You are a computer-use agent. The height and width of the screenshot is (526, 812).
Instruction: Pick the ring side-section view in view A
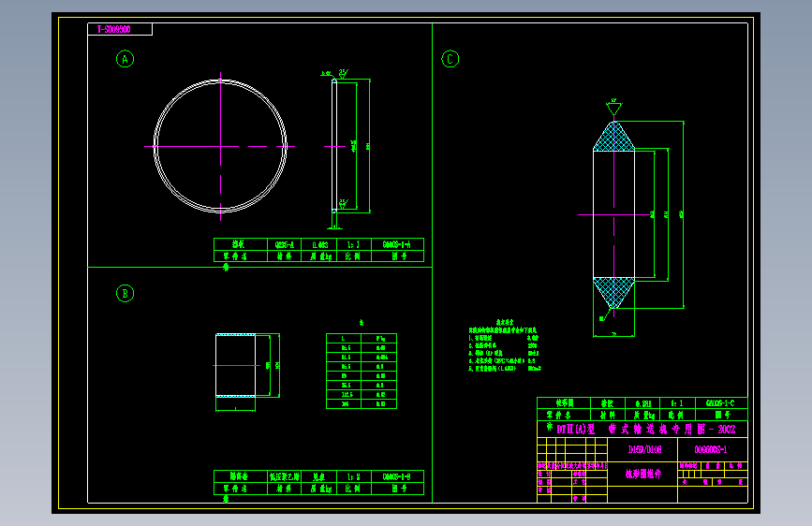click(334, 146)
